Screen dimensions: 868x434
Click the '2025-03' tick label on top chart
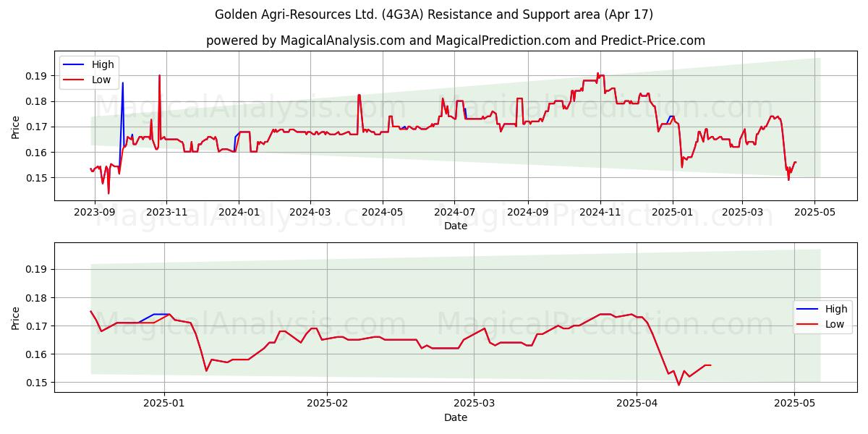(742, 212)
